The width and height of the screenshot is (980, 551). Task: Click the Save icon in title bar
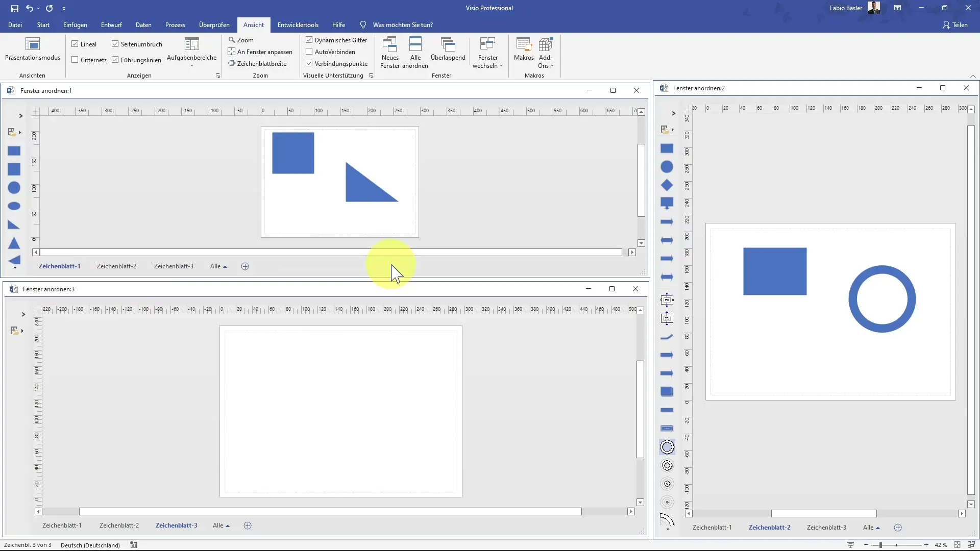click(x=14, y=8)
